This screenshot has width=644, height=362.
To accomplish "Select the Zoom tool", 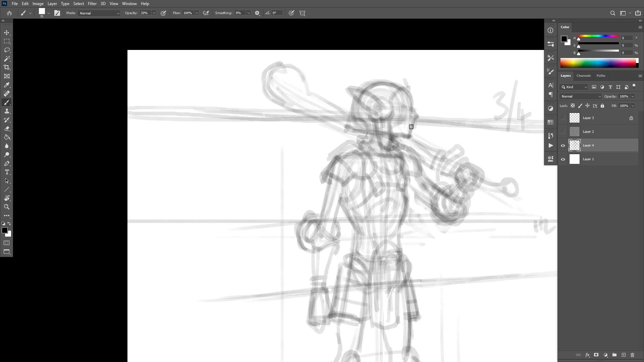I will [7, 207].
